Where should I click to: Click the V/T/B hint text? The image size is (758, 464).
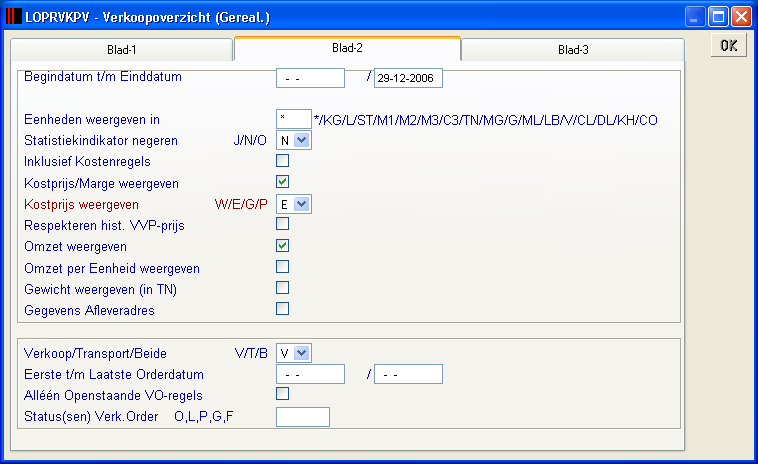tap(251, 353)
